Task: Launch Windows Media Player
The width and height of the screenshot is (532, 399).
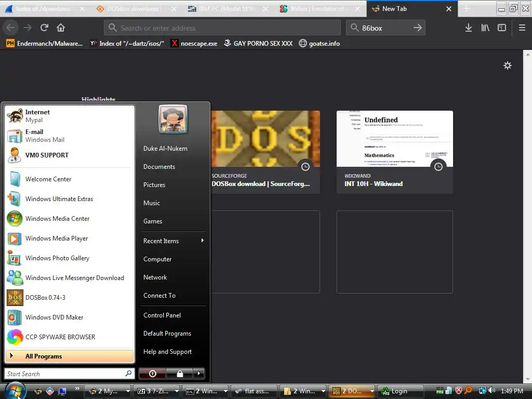Action: point(70,238)
